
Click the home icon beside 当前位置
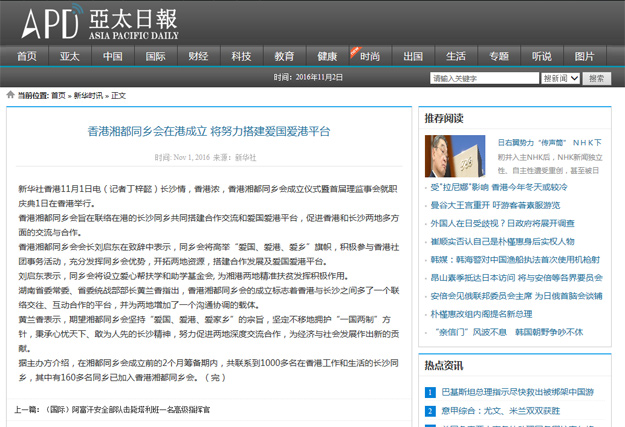[x=10, y=95]
